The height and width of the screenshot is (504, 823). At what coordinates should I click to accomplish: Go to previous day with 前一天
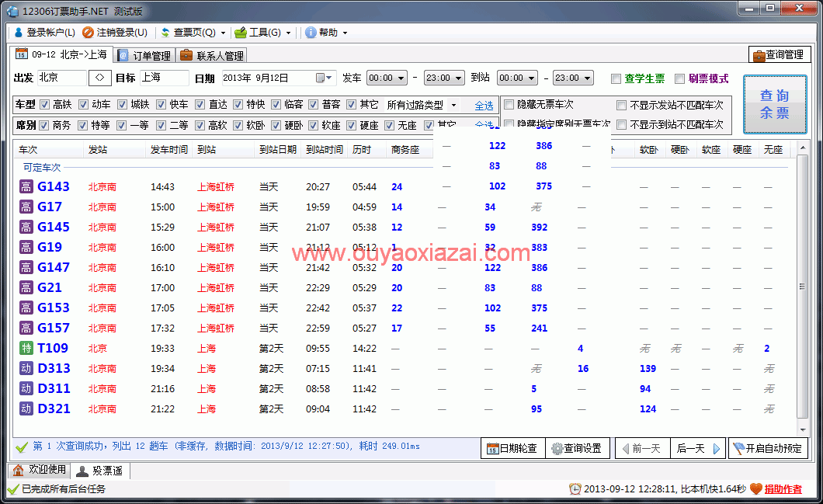pyautogui.click(x=642, y=448)
